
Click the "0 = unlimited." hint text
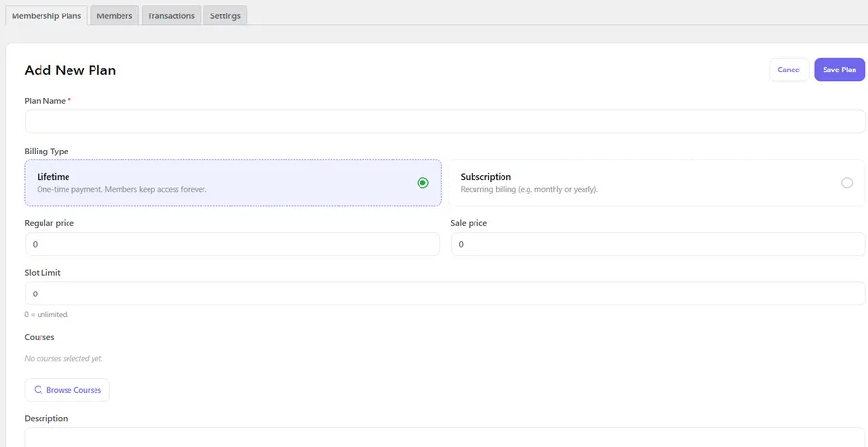click(46, 314)
